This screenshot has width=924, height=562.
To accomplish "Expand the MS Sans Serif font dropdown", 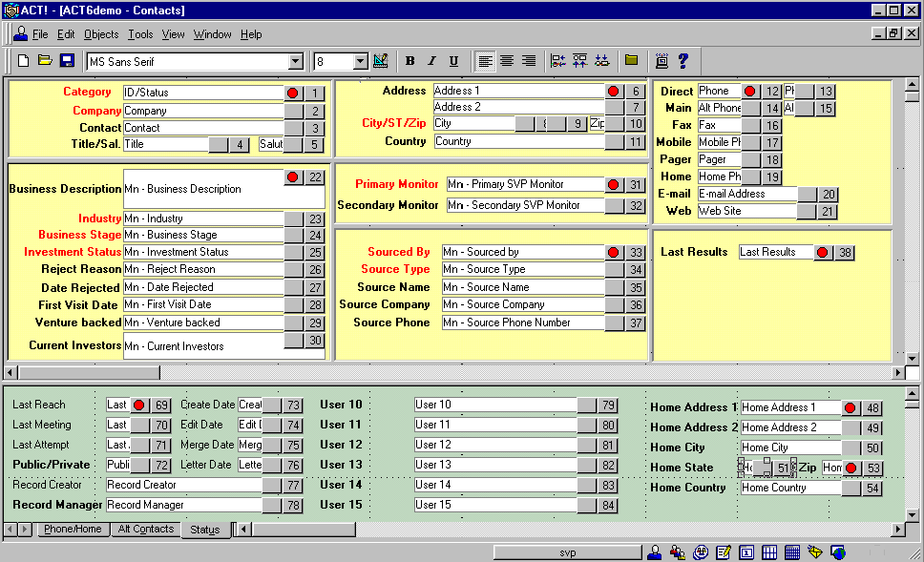I will (295, 61).
